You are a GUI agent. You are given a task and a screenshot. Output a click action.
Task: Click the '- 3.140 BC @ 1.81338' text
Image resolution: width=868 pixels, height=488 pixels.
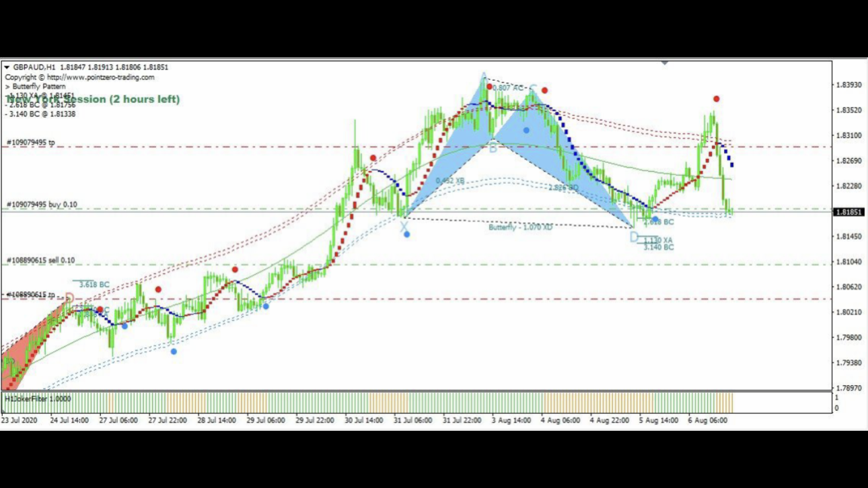40,114
